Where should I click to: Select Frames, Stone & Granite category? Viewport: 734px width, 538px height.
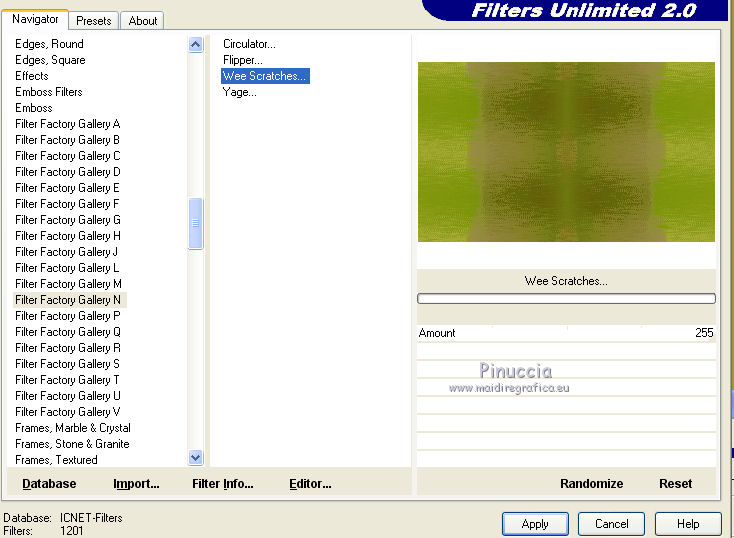point(72,444)
